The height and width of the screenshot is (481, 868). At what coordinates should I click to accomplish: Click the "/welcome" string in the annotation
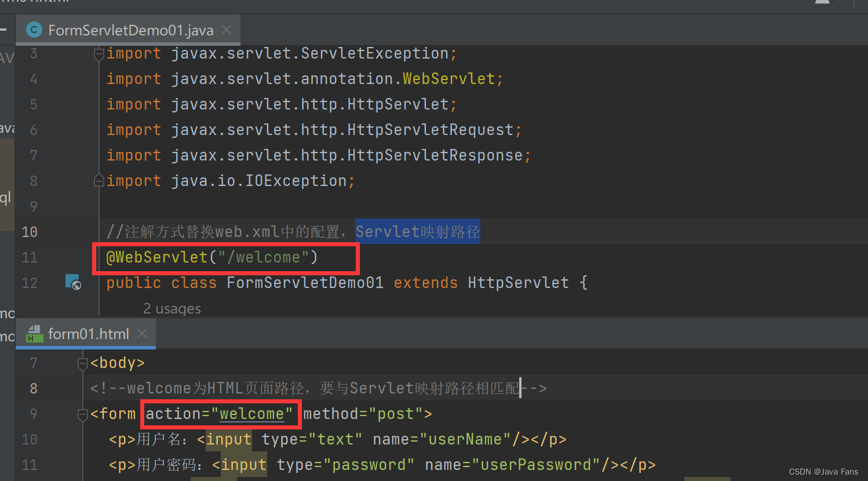pos(263,257)
